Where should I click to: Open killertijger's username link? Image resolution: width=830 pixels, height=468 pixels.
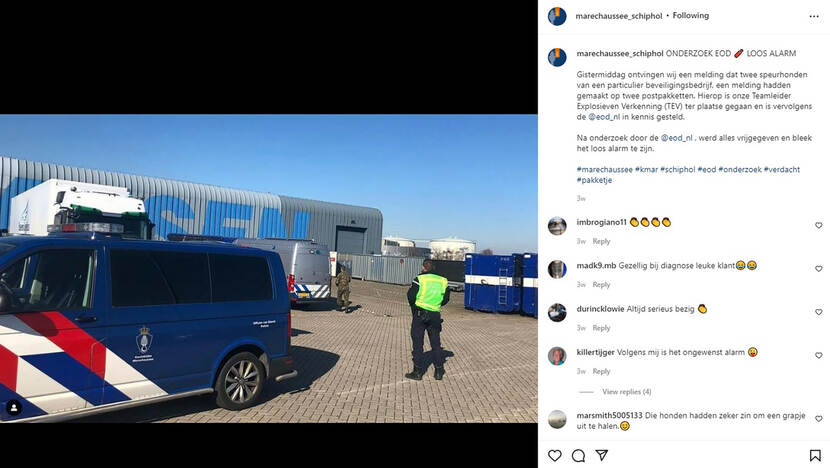click(596, 352)
